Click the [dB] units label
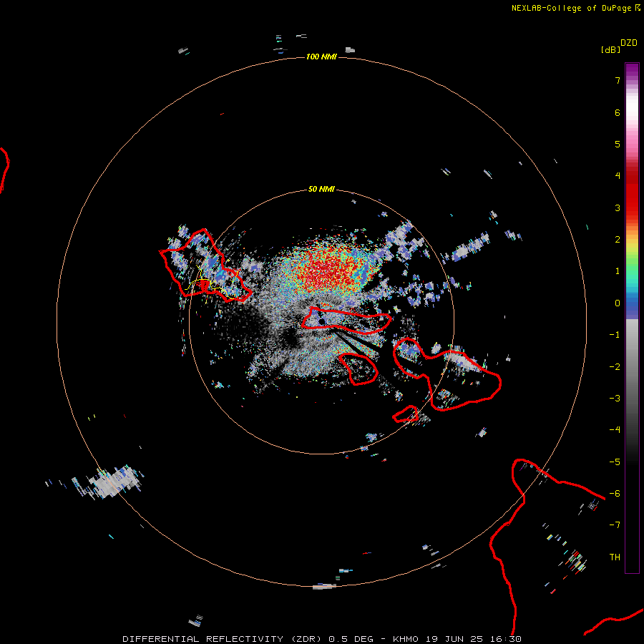Image resolution: width=644 pixels, height=644 pixels. coord(610,50)
